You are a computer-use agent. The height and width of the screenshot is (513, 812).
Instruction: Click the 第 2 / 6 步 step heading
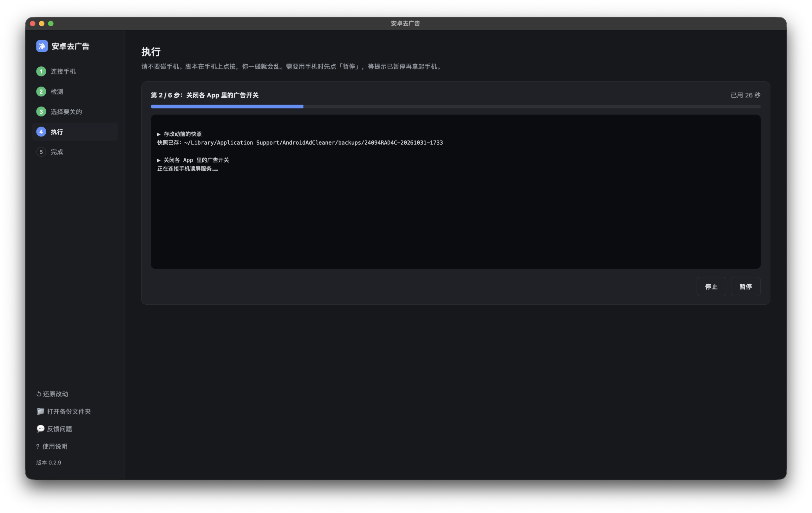(x=205, y=95)
